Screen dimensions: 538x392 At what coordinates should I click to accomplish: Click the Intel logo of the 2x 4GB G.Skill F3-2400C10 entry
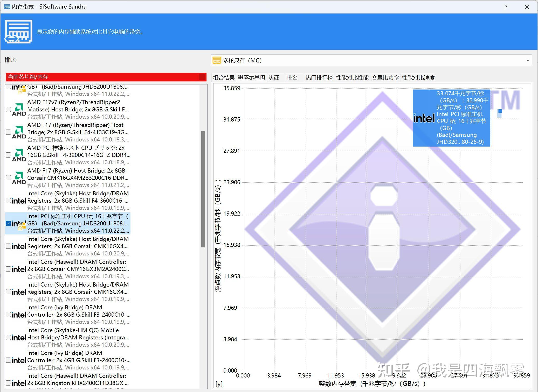tap(19, 360)
